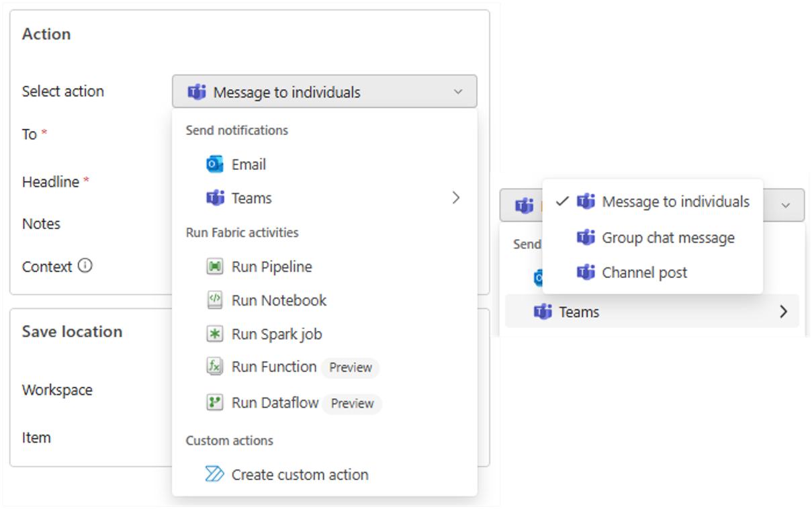
Task: Click the dropdown arrow in right panel
Action: [786, 205]
